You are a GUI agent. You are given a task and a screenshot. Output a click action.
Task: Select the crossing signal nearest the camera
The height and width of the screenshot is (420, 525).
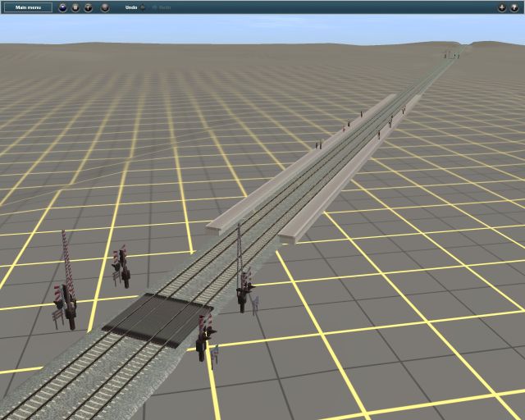click(204, 340)
